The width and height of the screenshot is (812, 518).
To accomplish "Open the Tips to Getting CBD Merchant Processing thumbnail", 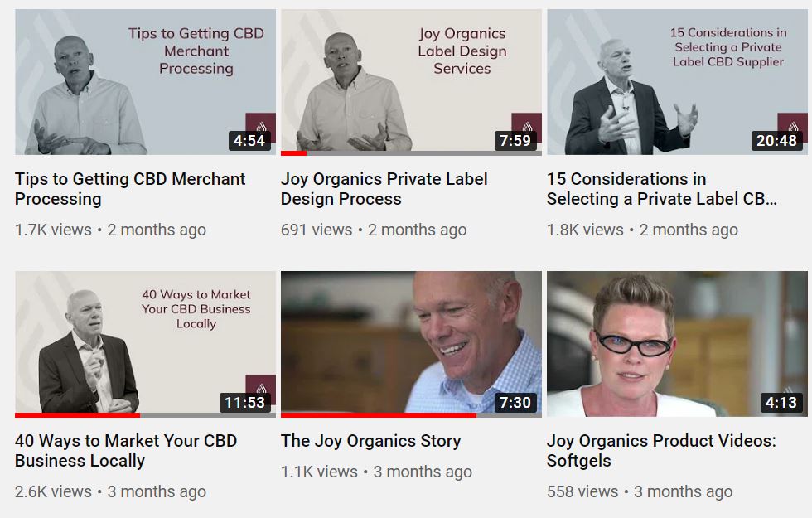I will point(145,82).
